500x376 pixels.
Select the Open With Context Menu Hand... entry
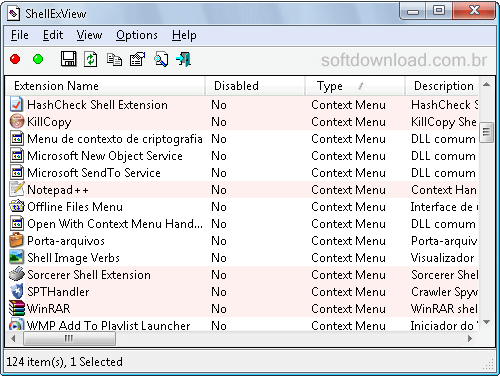[115, 224]
